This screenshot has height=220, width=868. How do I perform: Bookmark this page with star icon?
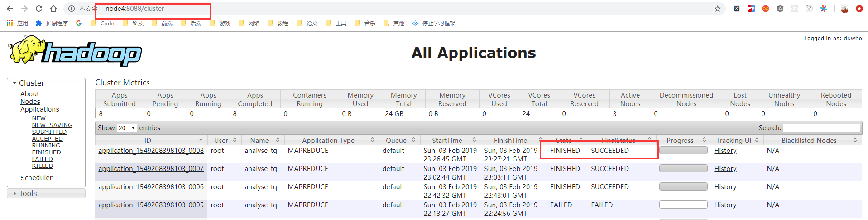point(718,9)
